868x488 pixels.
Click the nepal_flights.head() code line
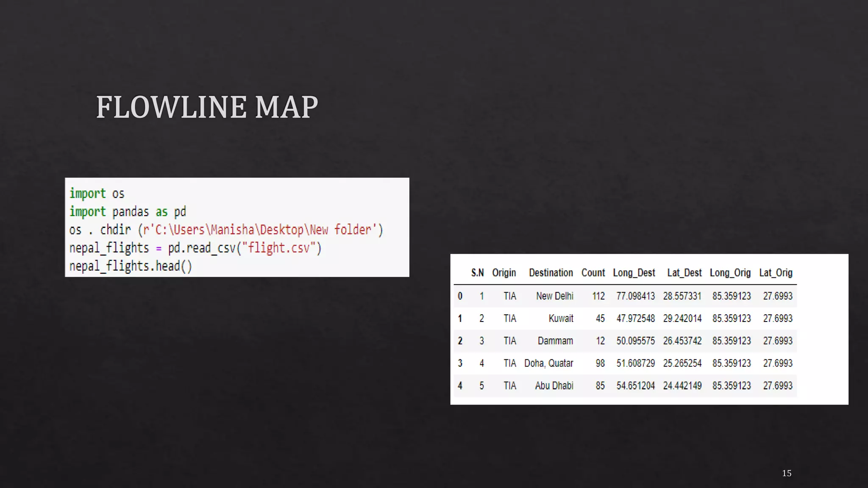pos(131,266)
